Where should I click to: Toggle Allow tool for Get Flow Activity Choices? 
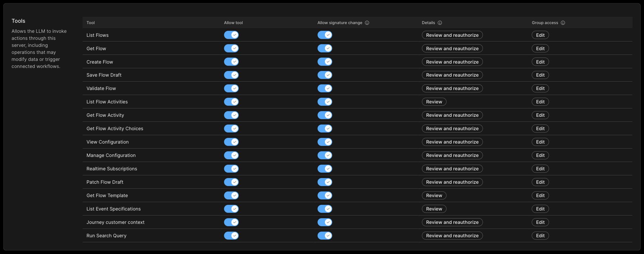[231, 129]
